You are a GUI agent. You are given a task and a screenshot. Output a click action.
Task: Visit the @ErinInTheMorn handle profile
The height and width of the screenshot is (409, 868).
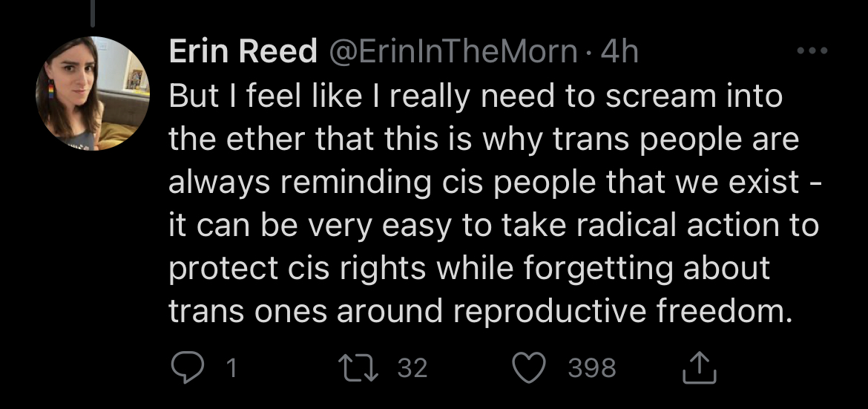click(x=454, y=51)
